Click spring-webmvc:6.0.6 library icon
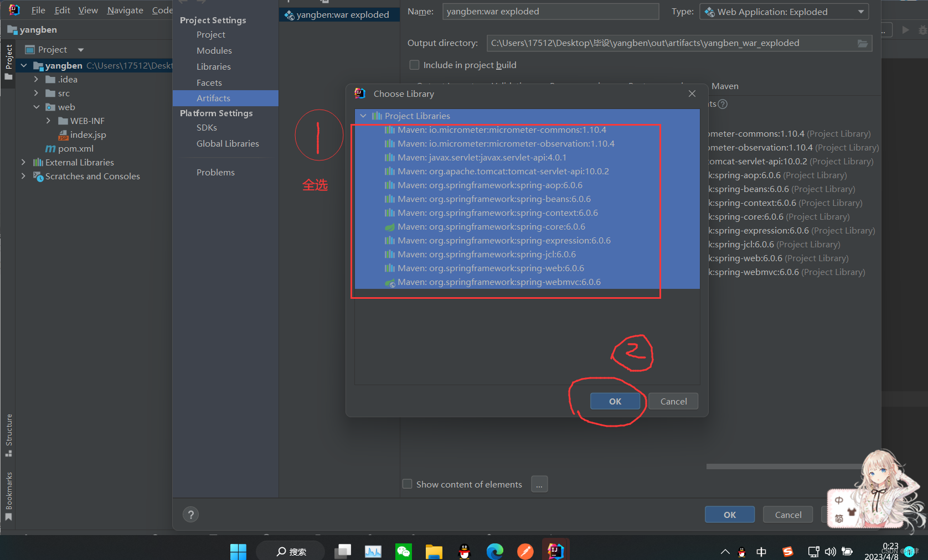928x560 pixels. pos(390,282)
